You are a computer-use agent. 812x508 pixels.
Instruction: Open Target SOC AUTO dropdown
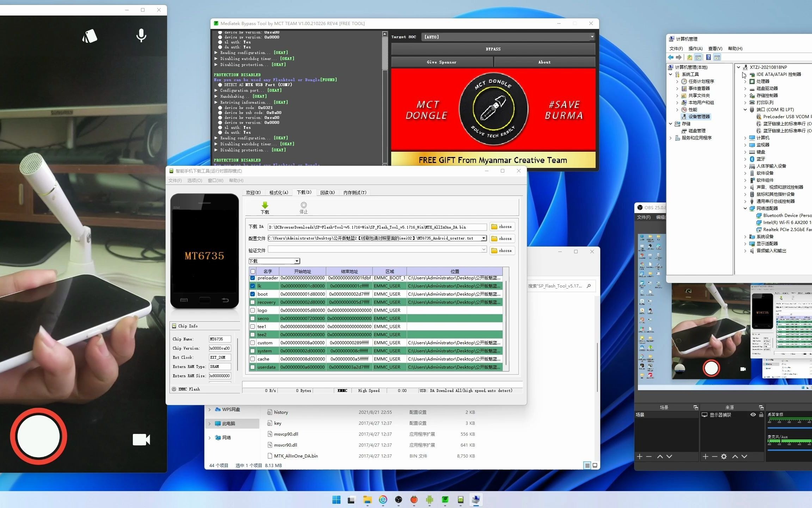coord(592,37)
